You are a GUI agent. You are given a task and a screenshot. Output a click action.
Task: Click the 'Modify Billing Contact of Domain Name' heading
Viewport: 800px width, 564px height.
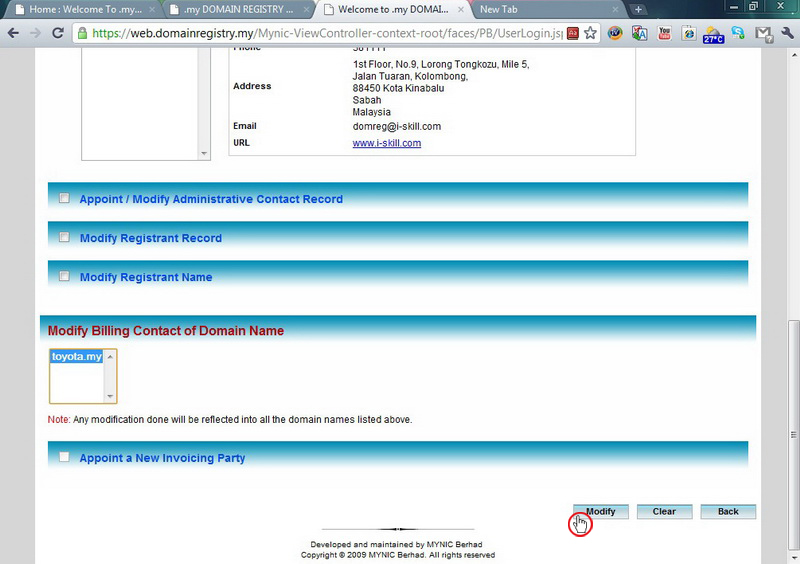pos(166,331)
